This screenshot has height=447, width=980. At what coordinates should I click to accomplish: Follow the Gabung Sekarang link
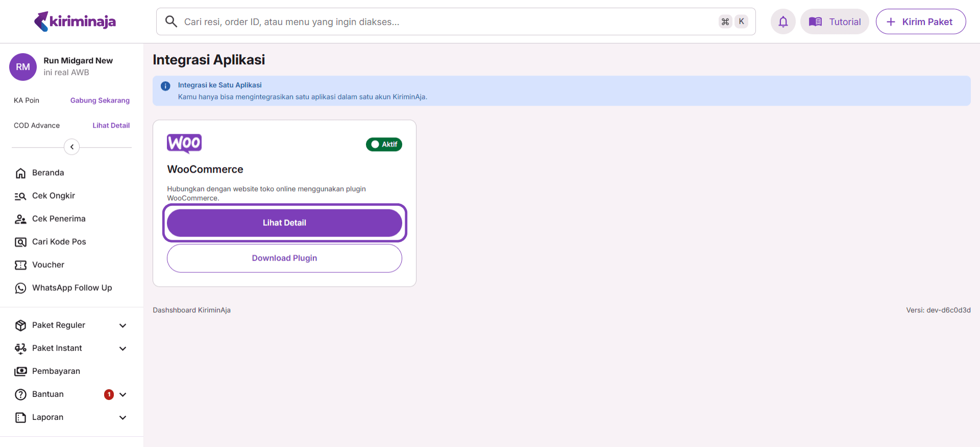coord(100,101)
